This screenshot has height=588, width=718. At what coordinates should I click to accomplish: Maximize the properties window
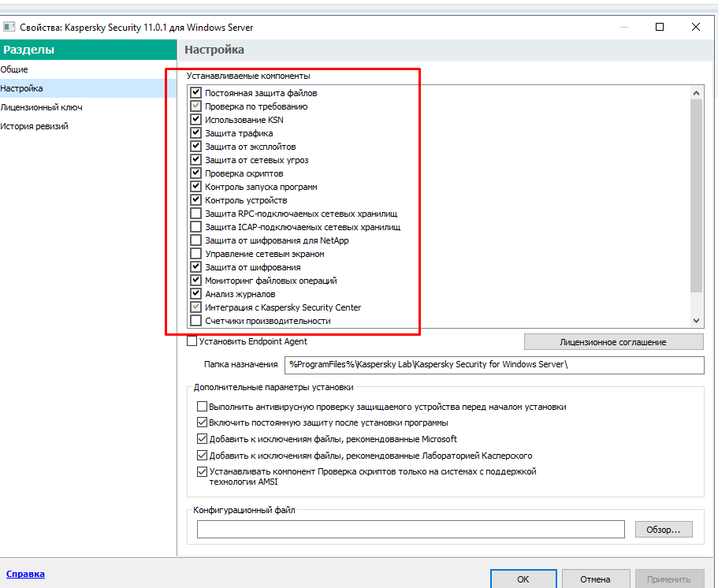[x=660, y=27]
